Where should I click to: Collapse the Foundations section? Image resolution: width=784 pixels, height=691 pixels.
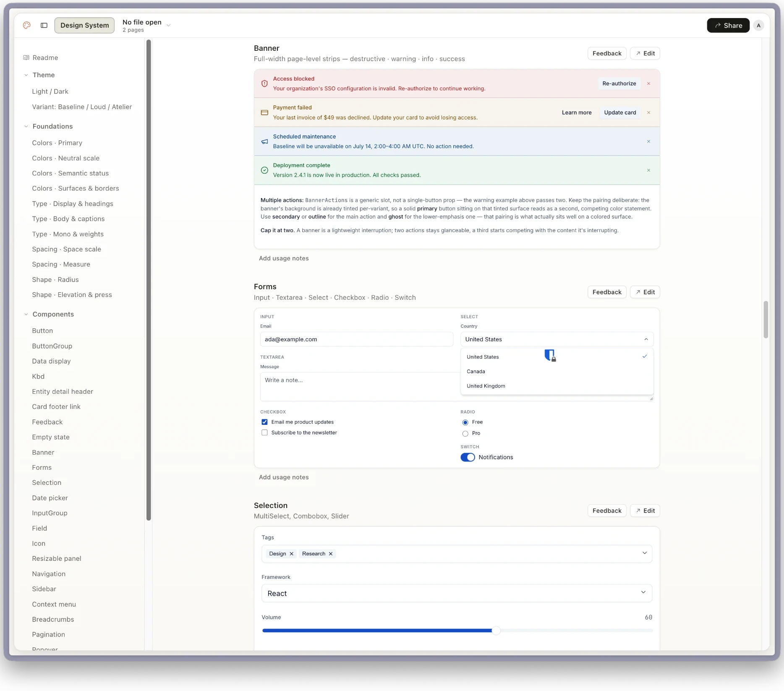pyautogui.click(x=26, y=126)
